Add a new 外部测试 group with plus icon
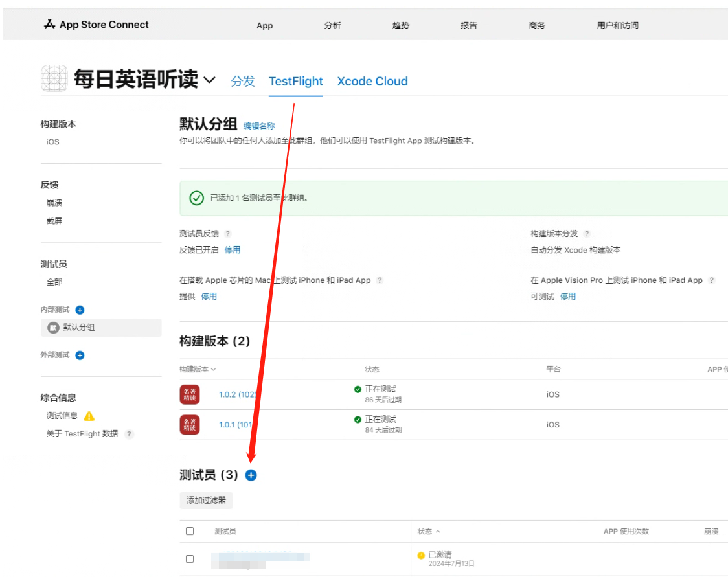This screenshot has height=577, width=728. click(x=80, y=355)
